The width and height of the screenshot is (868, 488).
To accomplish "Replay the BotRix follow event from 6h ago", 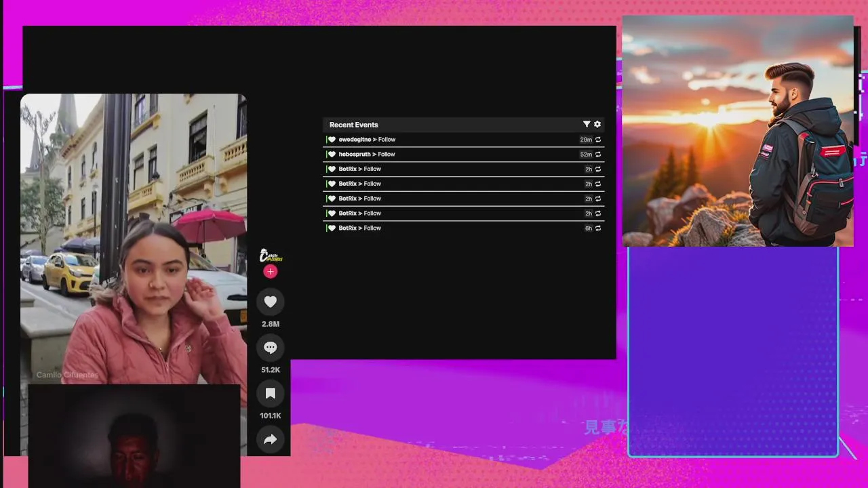I will [x=598, y=228].
